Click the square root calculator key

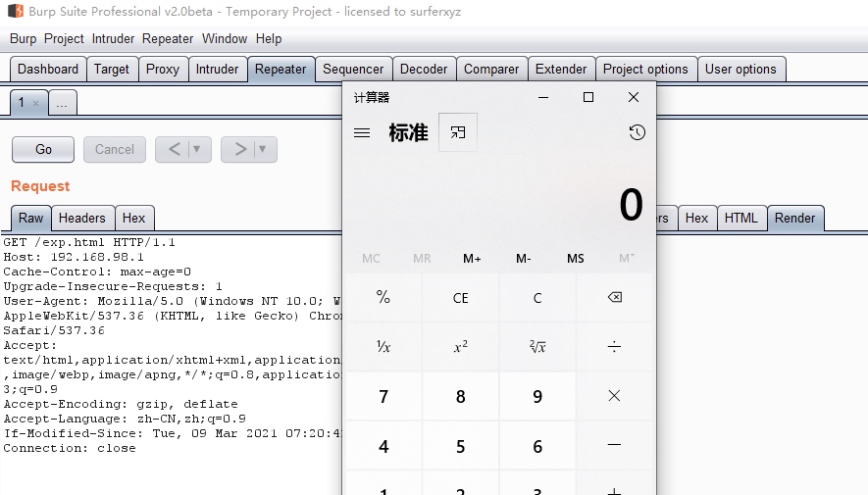tap(537, 347)
